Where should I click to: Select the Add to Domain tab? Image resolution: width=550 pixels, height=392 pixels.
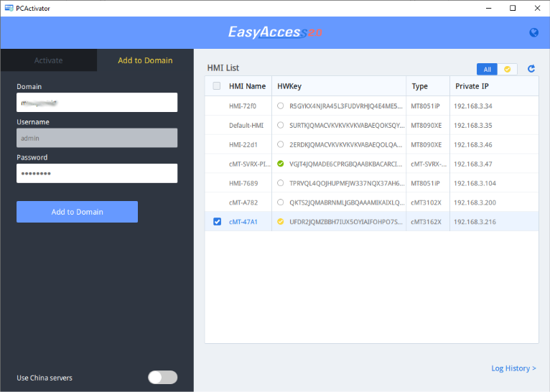pos(145,60)
